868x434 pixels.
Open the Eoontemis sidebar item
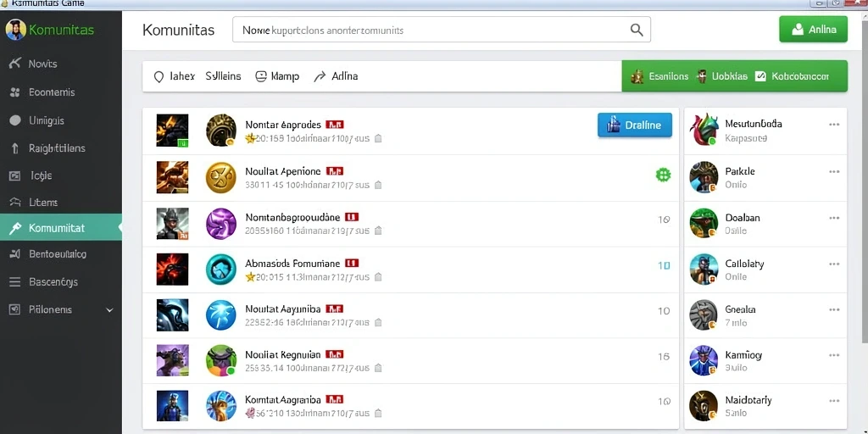(x=61, y=92)
